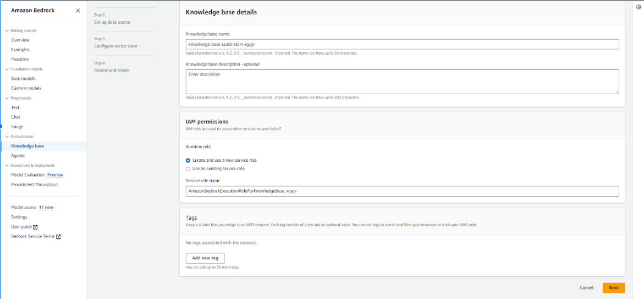Open Agents in the sidebar
644x299 pixels.
coord(18,156)
